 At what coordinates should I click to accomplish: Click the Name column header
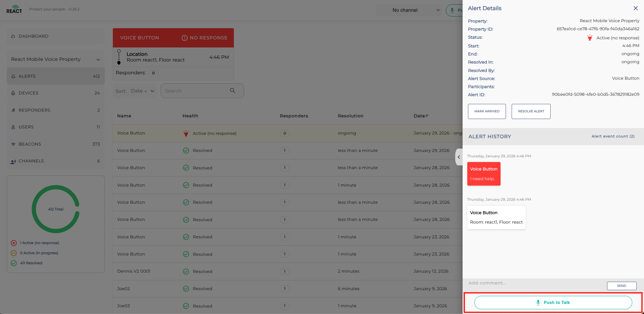click(x=124, y=116)
